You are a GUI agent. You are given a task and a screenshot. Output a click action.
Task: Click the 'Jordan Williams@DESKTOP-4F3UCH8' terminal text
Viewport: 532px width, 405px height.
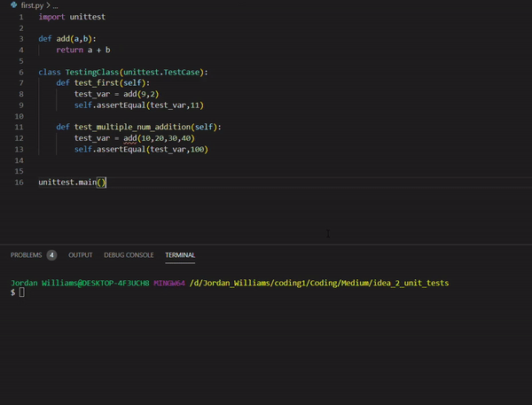click(x=80, y=283)
